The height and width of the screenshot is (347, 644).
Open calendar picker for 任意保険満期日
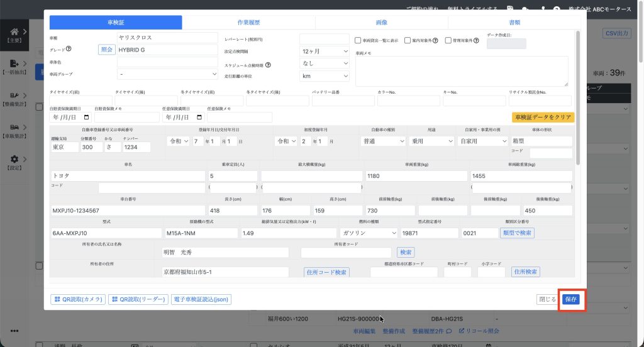[199, 117]
